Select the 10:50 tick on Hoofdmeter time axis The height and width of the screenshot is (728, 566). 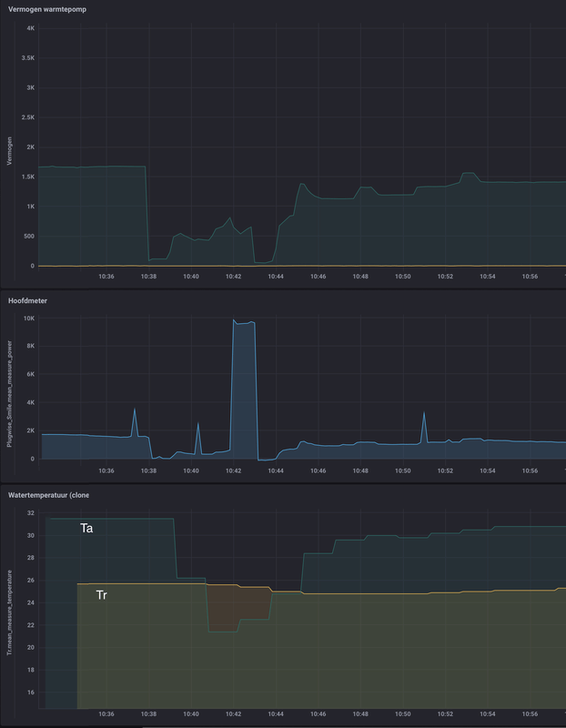(402, 470)
